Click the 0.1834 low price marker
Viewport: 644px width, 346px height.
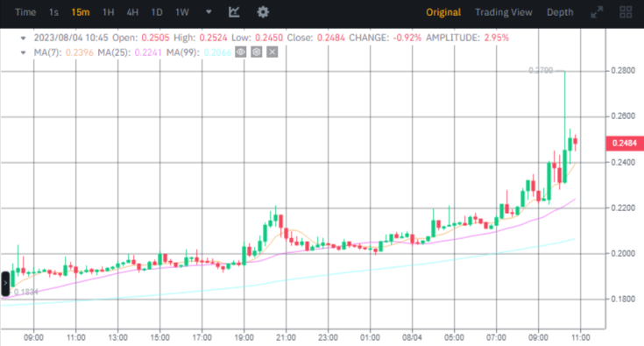[x=26, y=293]
